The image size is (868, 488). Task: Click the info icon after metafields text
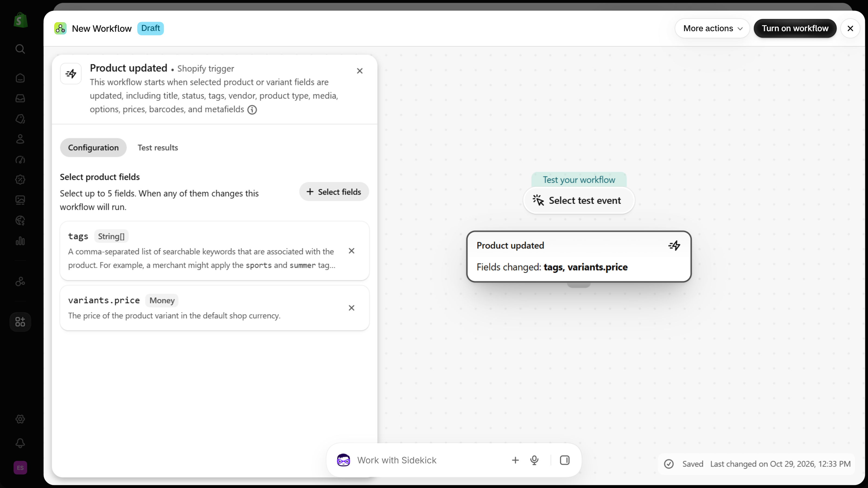pyautogui.click(x=252, y=110)
